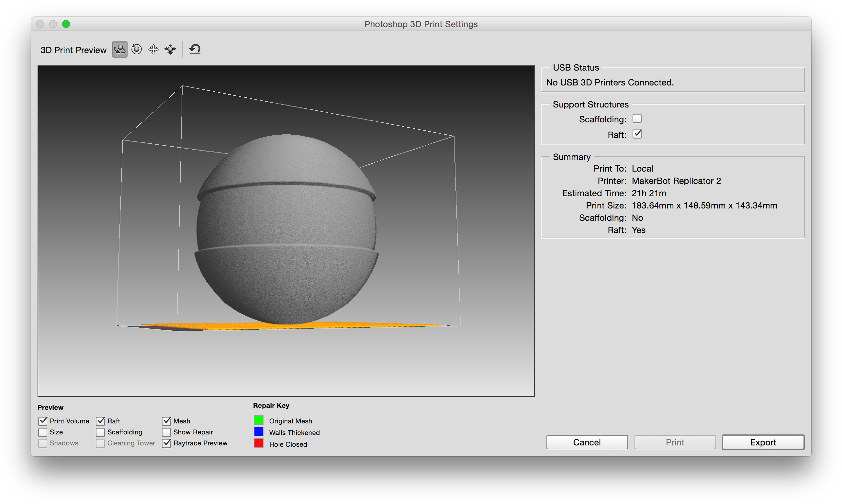Click the Print button

point(675,442)
